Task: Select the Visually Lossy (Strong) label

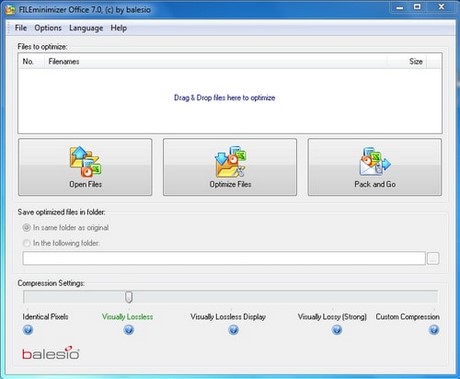Action: [x=332, y=317]
